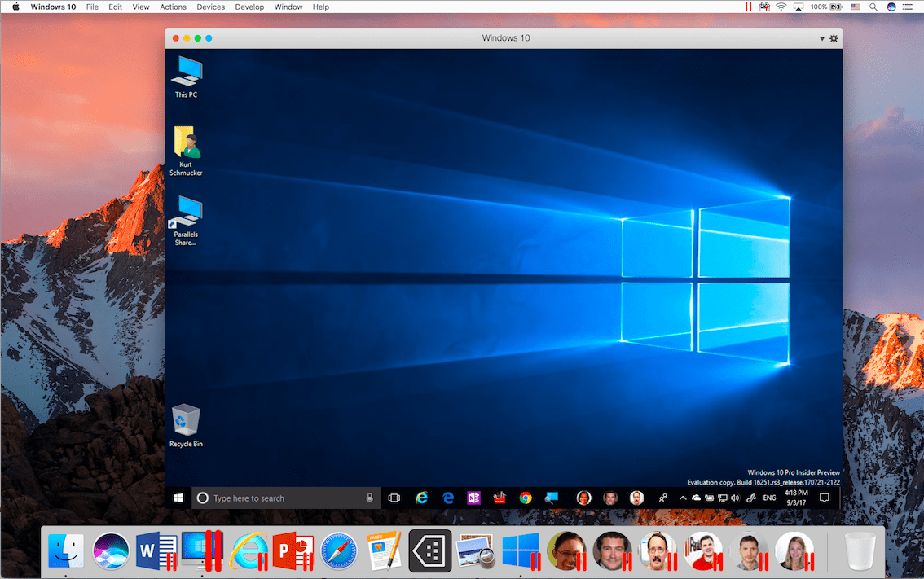Open Task View in the Windows taskbar
The width and height of the screenshot is (924, 579).
click(394, 498)
